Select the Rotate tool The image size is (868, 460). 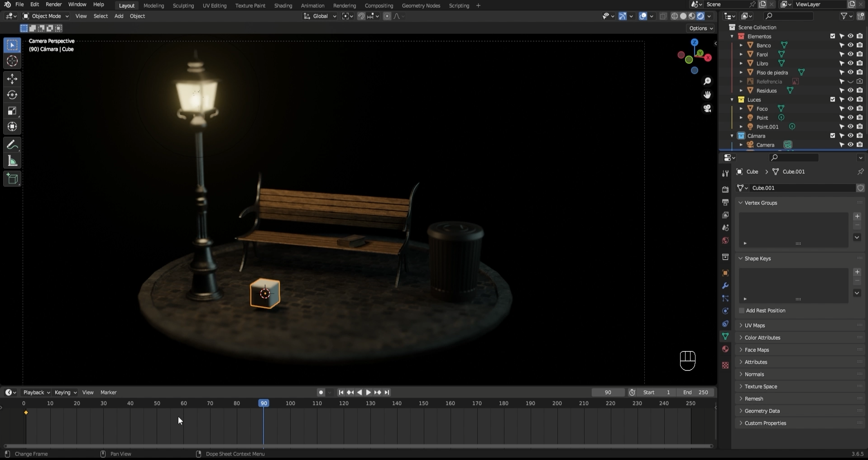[x=12, y=95]
